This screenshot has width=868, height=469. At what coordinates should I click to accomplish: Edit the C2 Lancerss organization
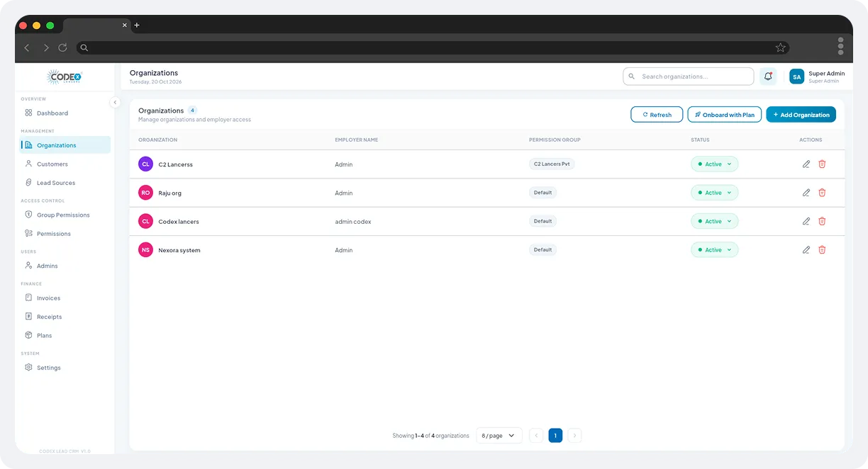(806, 164)
